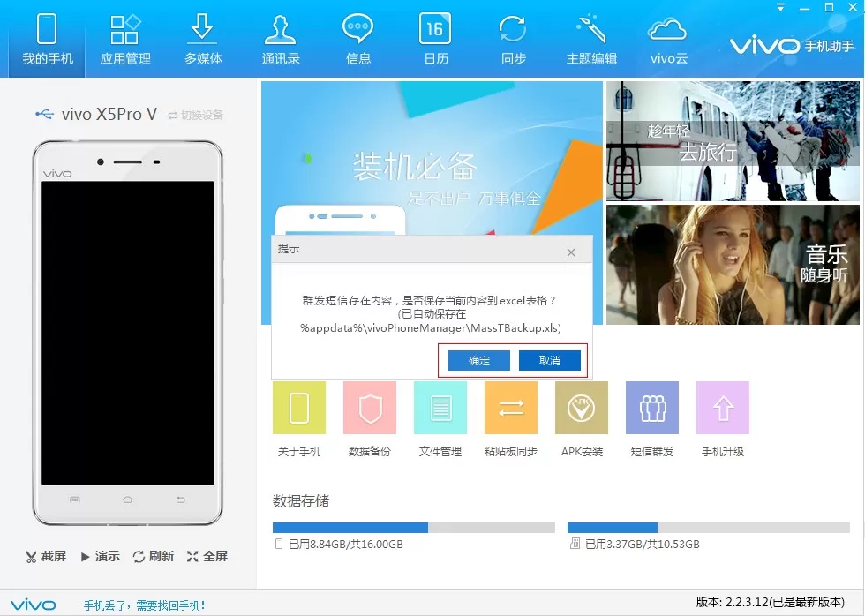Open 主题编辑 theme editor
The width and height of the screenshot is (865, 616).
[x=590, y=39]
